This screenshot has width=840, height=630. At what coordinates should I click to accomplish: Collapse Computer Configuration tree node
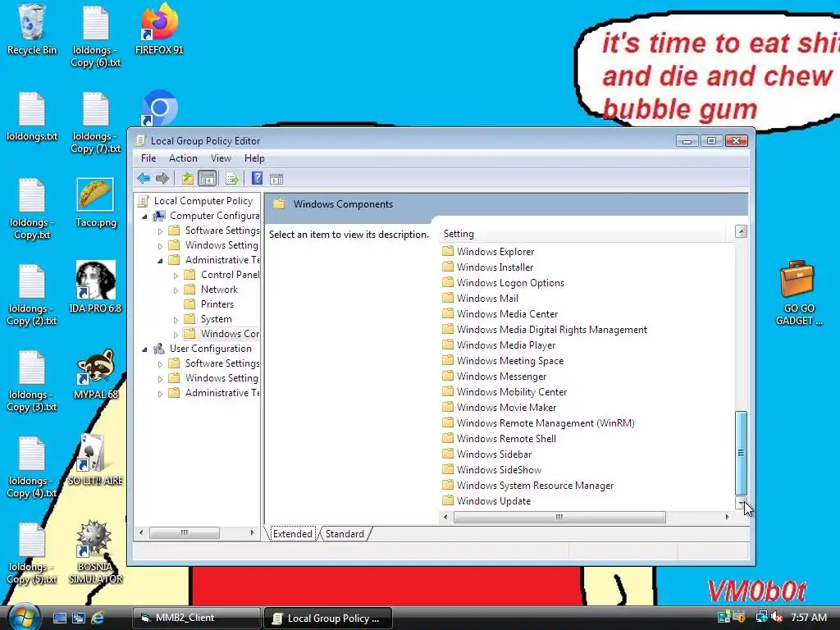[144, 217]
